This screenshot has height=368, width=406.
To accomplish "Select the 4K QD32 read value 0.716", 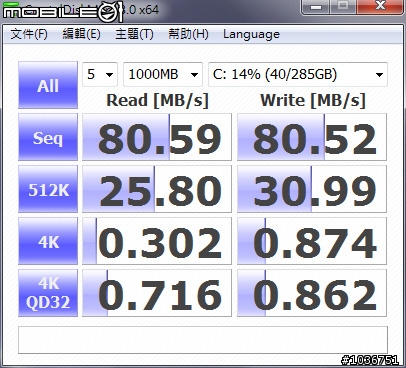I will [x=157, y=293].
